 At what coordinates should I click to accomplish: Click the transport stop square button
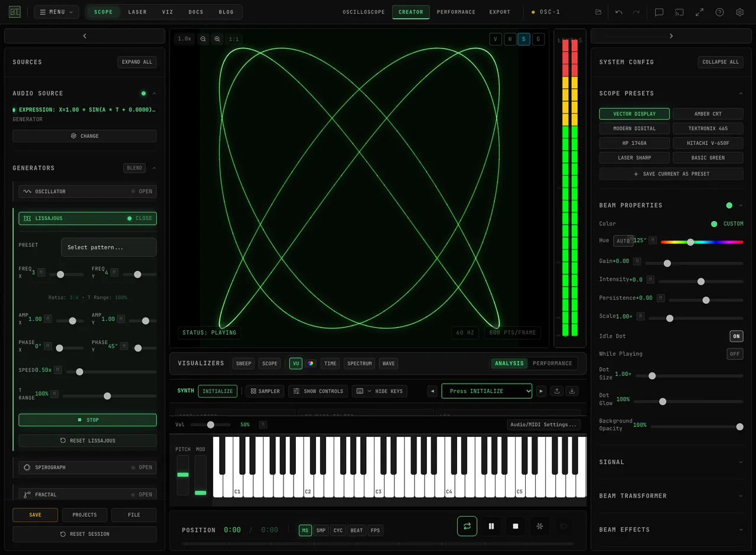pyautogui.click(x=515, y=526)
